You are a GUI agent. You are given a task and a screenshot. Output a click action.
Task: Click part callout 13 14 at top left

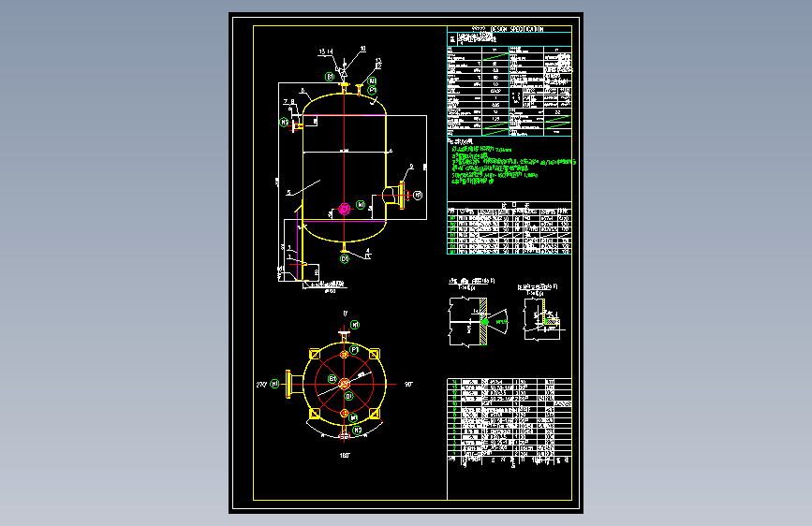326,51
